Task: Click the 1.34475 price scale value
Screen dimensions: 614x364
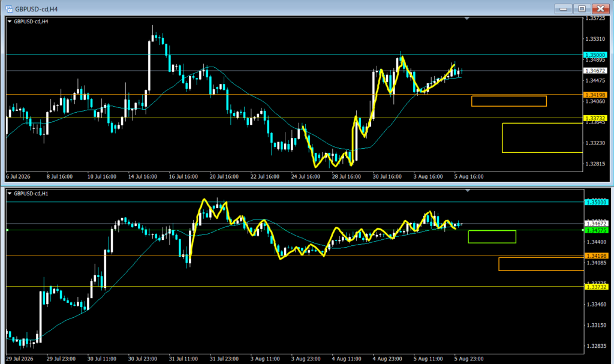Action: click(595, 81)
